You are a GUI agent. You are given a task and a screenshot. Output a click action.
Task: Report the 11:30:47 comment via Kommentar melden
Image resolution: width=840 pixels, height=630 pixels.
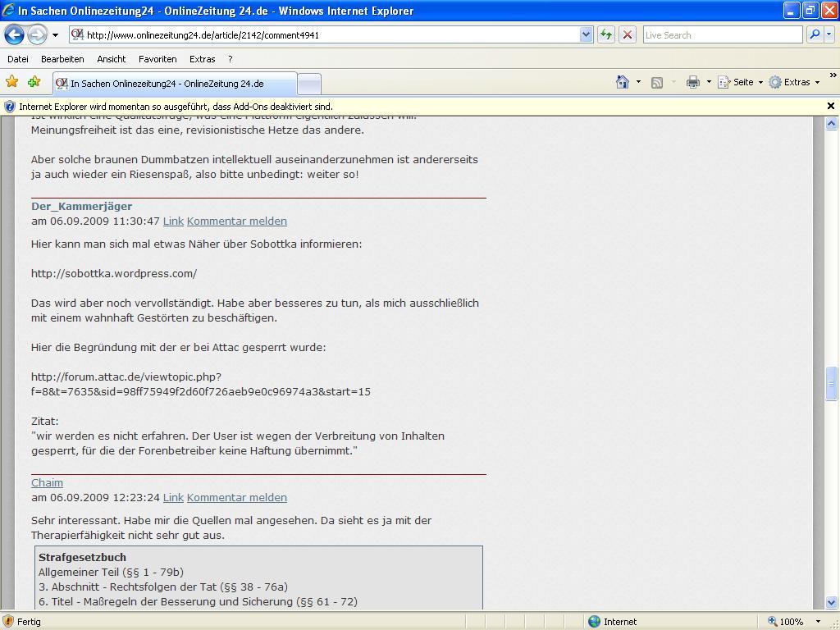237,221
